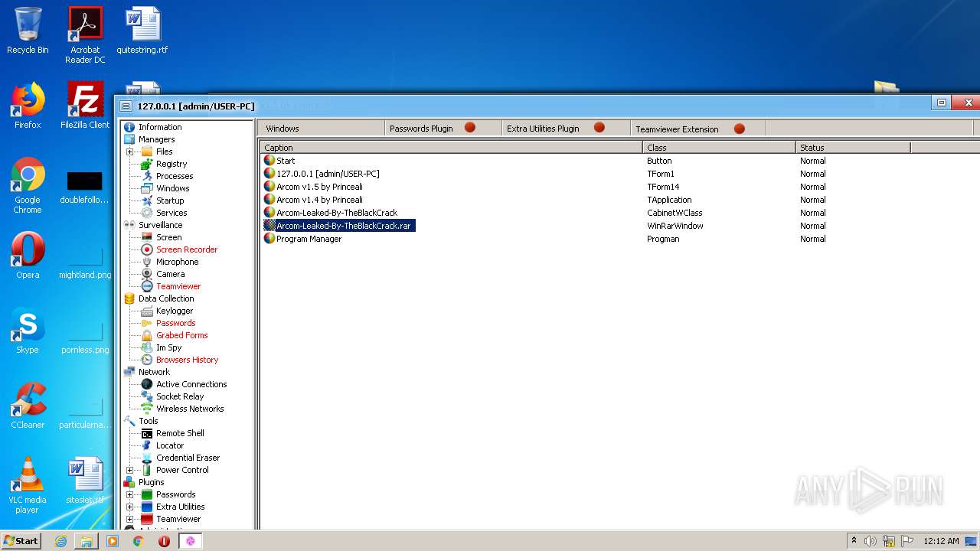Expand the Passwords plugin node
980x551 pixels.
(x=130, y=494)
